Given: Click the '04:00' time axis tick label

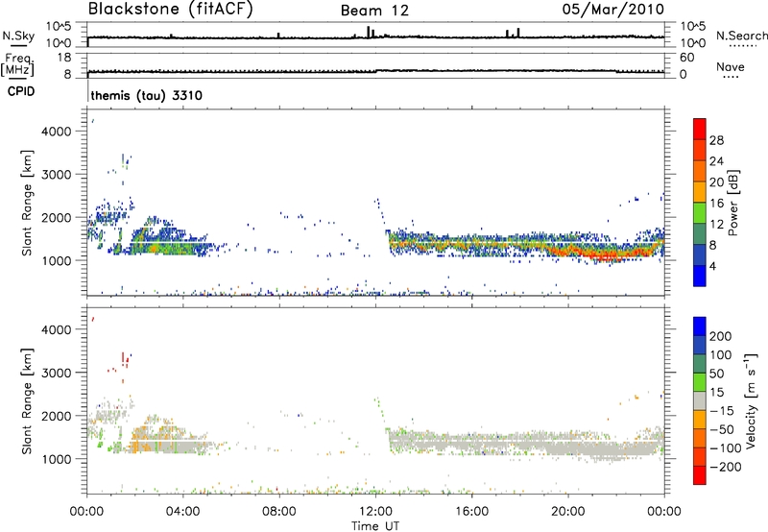Looking at the screenshot, I should [182, 512].
